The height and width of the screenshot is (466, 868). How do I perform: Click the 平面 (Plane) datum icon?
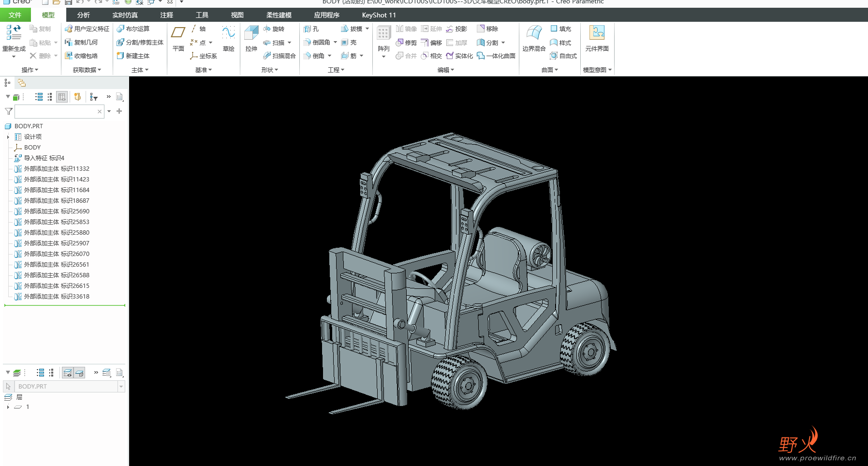click(178, 33)
